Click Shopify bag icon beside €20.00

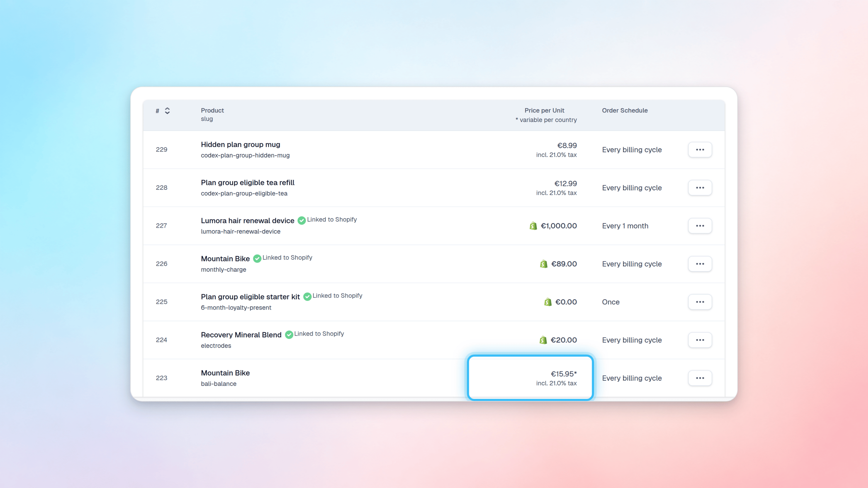(x=543, y=340)
